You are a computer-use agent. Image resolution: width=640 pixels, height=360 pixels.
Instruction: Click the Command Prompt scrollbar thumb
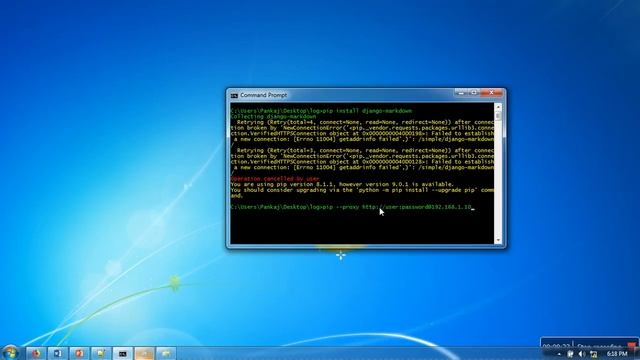point(498,116)
